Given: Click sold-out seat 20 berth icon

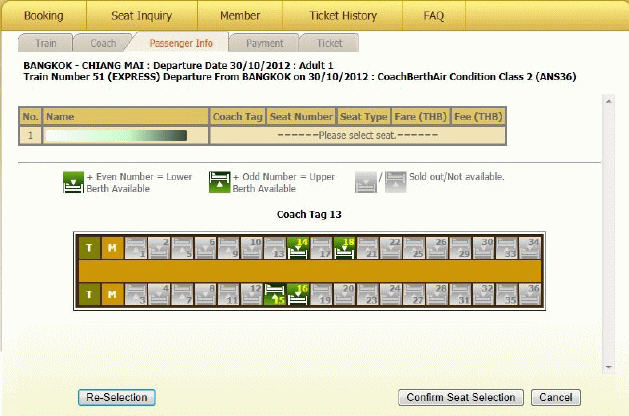Looking at the screenshot, I should point(345,294).
